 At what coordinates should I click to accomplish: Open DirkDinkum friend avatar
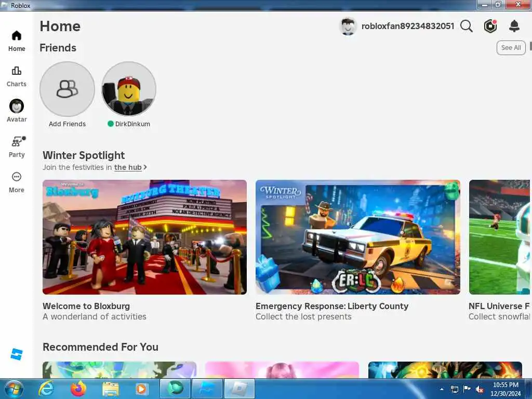[x=129, y=89]
